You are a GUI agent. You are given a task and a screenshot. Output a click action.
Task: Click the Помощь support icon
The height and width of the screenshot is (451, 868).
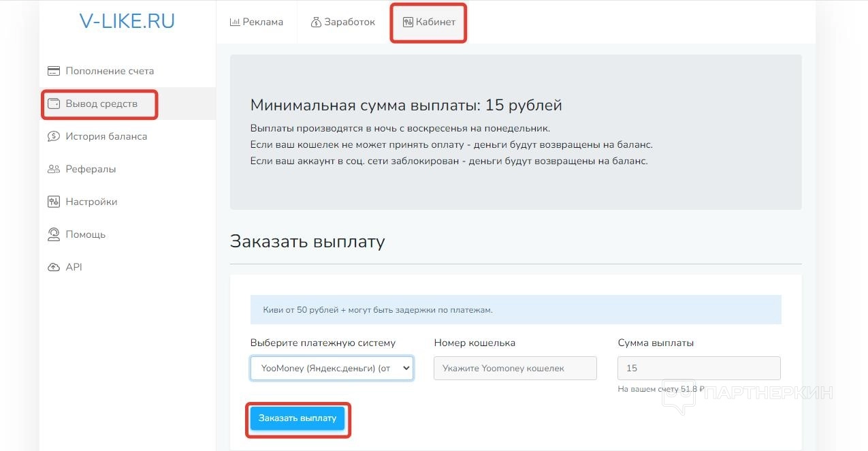click(x=54, y=234)
